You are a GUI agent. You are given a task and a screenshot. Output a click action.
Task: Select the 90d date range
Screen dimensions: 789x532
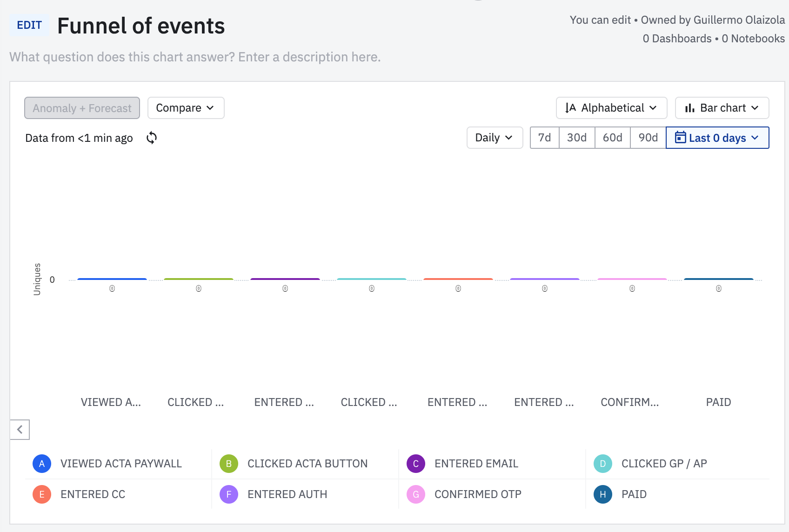pyautogui.click(x=648, y=138)
